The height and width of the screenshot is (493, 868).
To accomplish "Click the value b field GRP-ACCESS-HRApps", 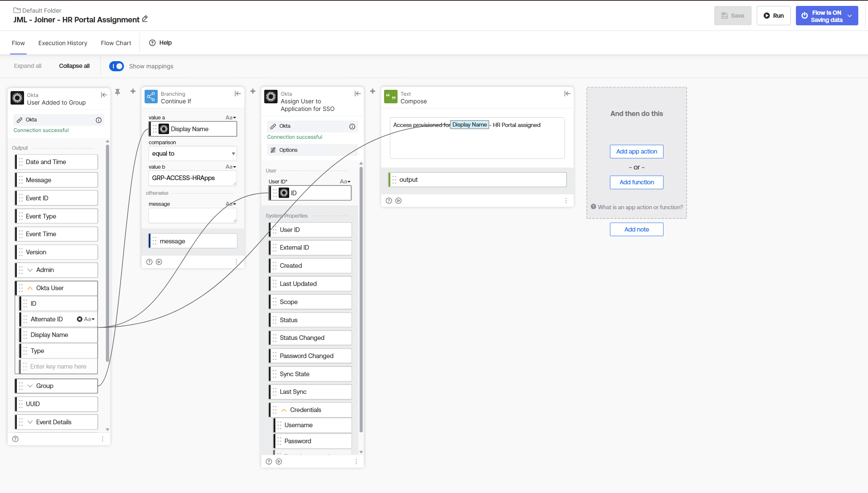I will 193,178.
